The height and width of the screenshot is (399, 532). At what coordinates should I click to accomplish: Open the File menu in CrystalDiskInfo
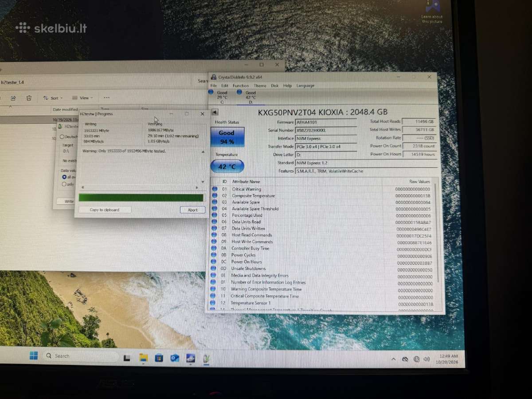point(214,86)
